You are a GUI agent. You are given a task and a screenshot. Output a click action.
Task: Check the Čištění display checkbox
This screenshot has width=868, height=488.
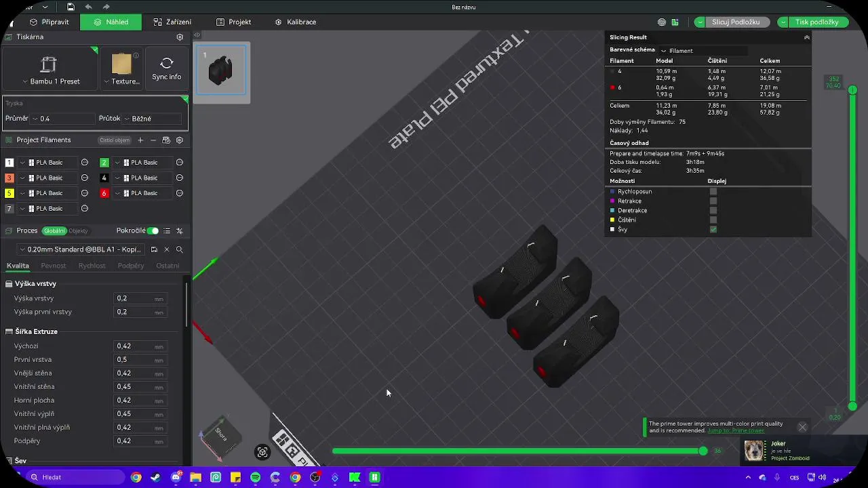click(x=713, y=220)
